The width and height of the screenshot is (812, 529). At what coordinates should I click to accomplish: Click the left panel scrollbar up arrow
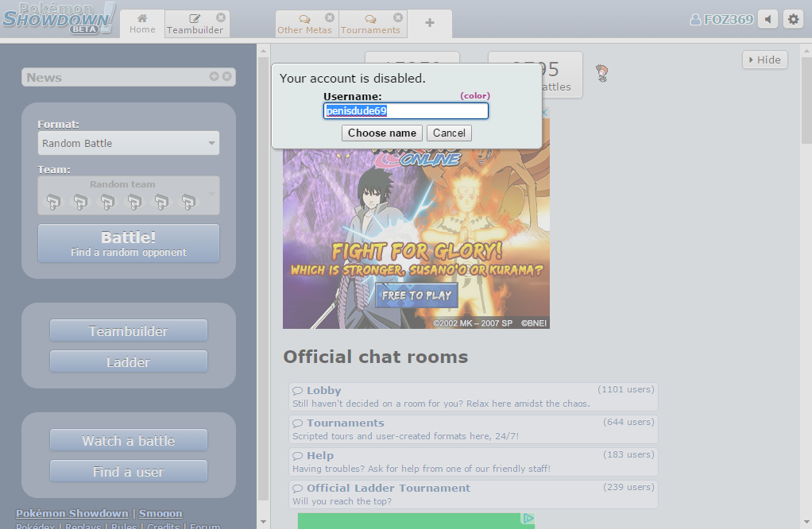[x=263, y=51]
